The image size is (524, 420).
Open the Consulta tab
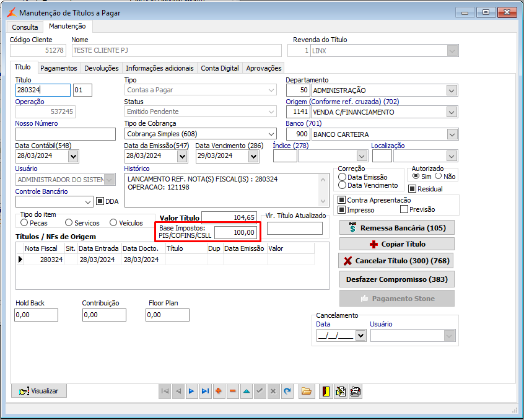point(25,27)
